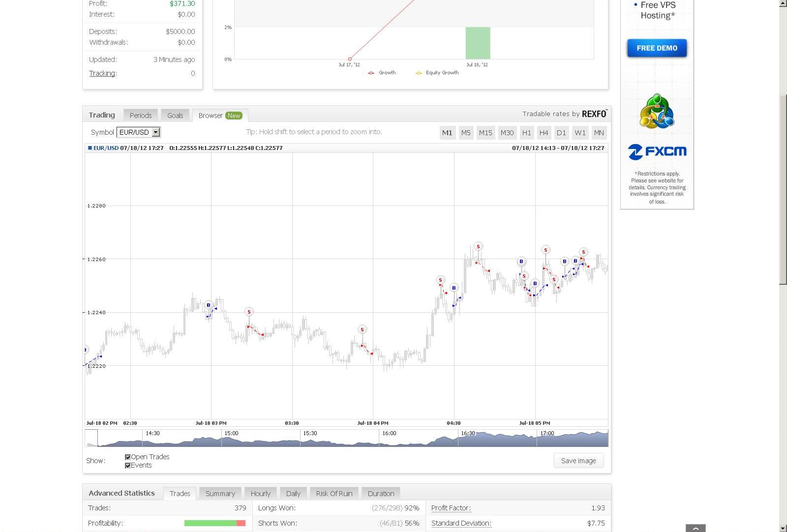
Task: Select the M30 timeframe
Action: click(x=507, y=133)
